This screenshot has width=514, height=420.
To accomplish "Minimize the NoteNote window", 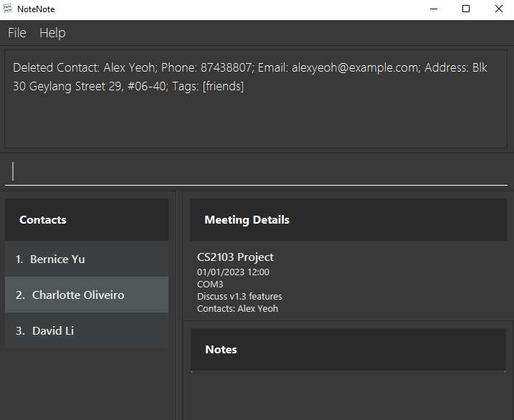I will [x=434, y=9].
